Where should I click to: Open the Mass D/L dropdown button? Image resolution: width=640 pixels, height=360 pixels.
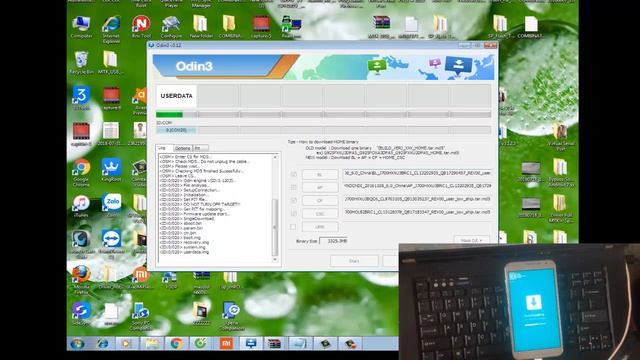471,240
